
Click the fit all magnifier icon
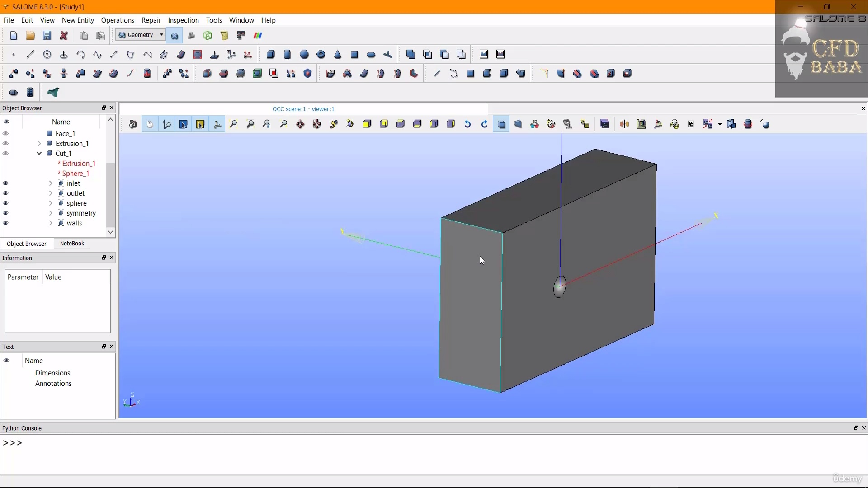233,124
